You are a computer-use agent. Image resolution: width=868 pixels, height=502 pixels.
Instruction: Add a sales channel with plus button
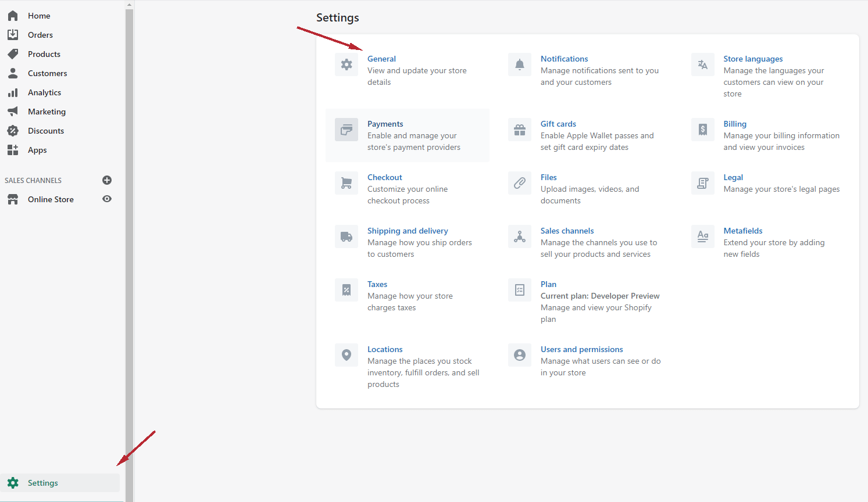tap(107, 180)
